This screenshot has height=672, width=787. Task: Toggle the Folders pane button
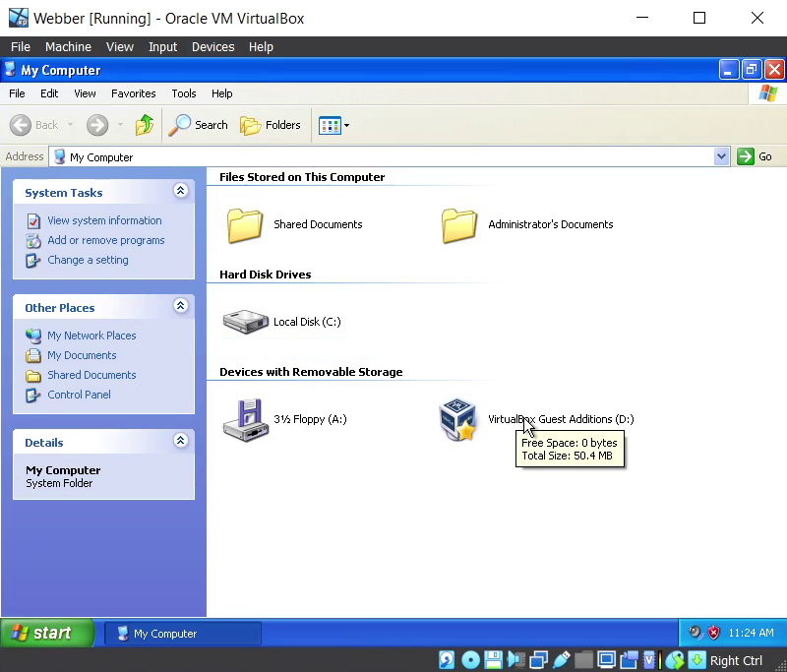pyautogui.click(x=271, y=125)
